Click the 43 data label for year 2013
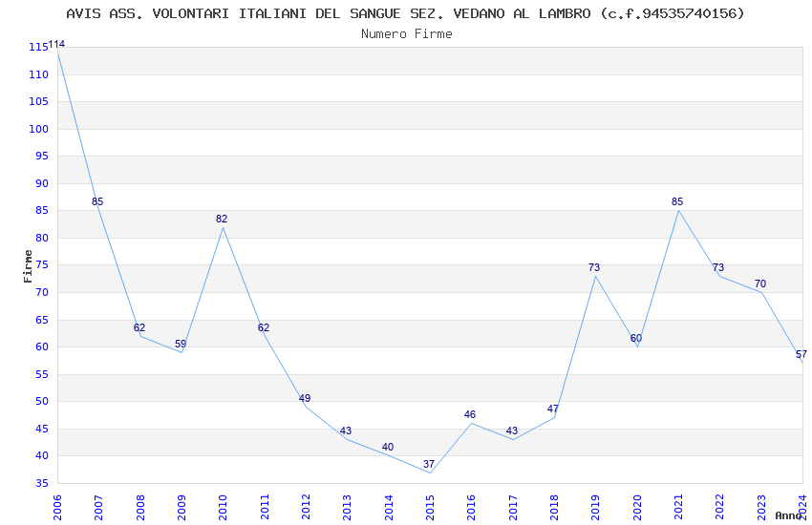The height and width of the screenshot is (525, 812). pyautogui.click(x=346, y=430)
